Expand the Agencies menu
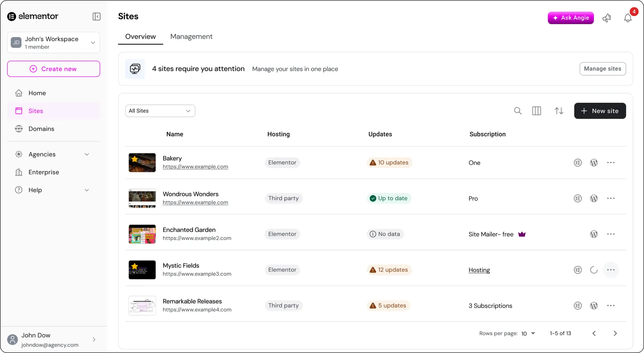 click(x=54, y=154)
